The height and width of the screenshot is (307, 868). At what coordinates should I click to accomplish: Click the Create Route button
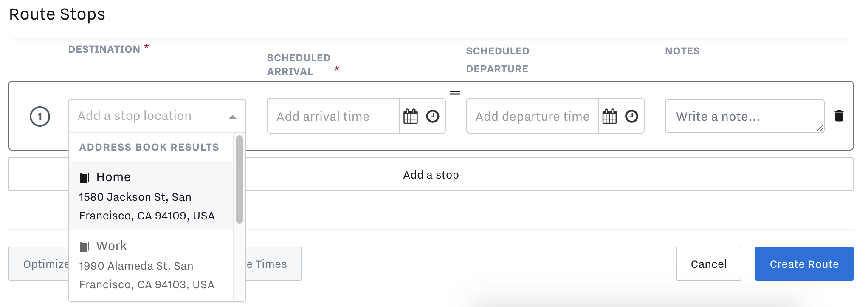[804, 264]
